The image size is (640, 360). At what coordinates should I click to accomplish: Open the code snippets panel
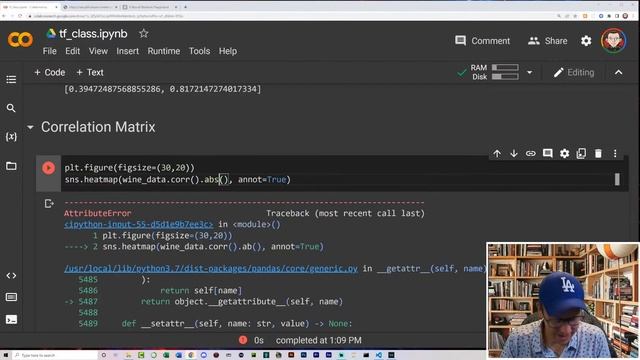pyautogui.click(x=11, y=276)
